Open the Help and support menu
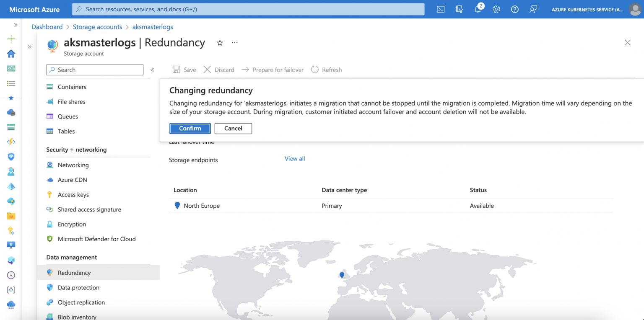Image resolution: width=644 pixels, height=320 pixels. (x=515, y=9)
